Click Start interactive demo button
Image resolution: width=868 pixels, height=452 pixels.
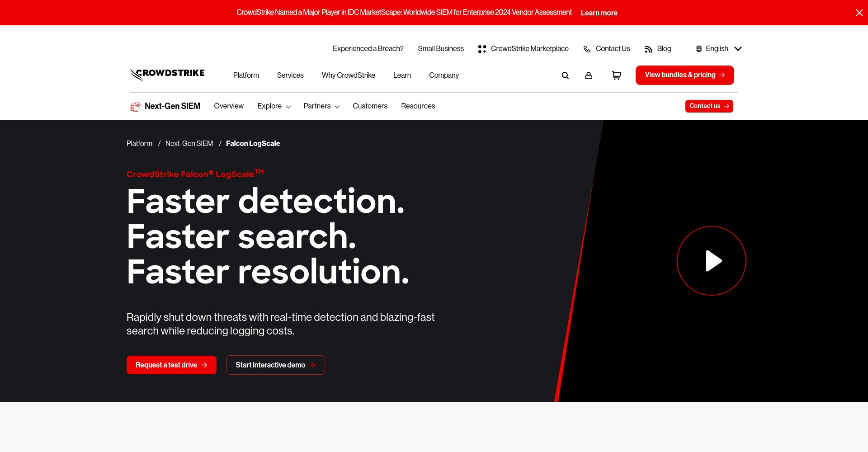tap(275, 365)
